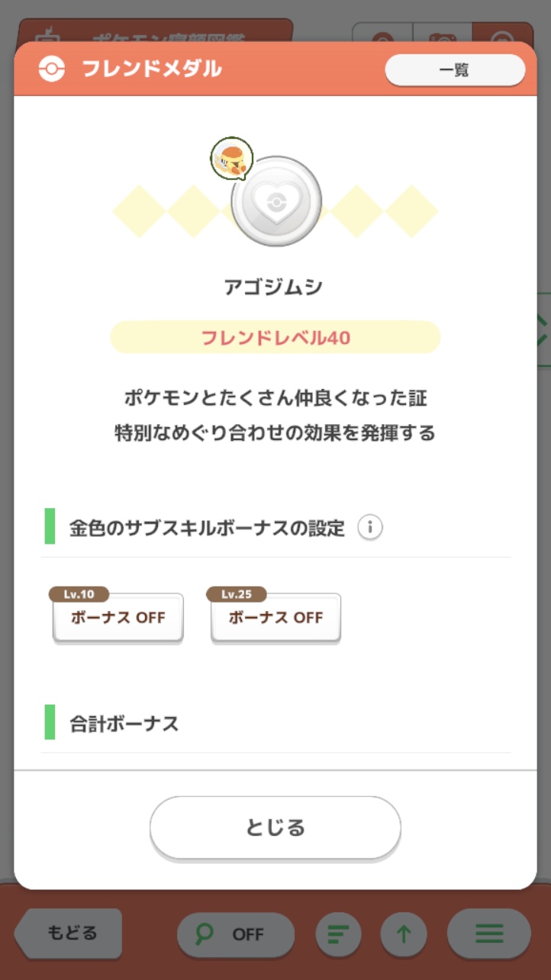Open the 一覧 list view

454,70
